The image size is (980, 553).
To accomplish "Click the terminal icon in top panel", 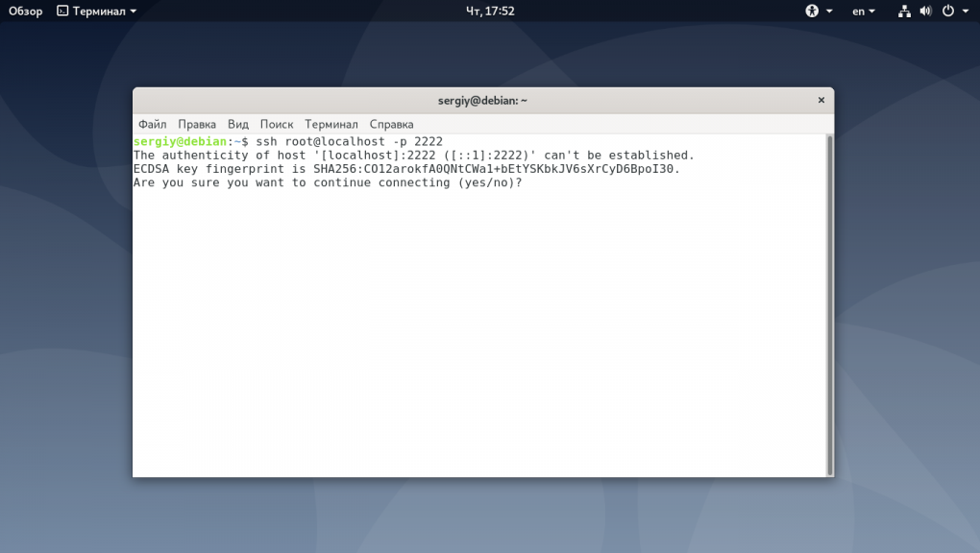I will tap(62, 12).
